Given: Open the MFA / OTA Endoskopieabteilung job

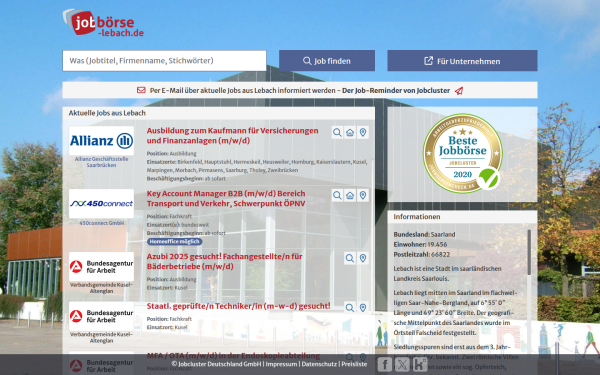Looking at the screenshot, I should [x=233, y=355].
